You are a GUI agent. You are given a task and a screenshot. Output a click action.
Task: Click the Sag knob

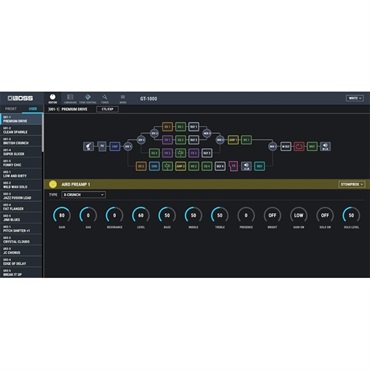coord(88,215)
